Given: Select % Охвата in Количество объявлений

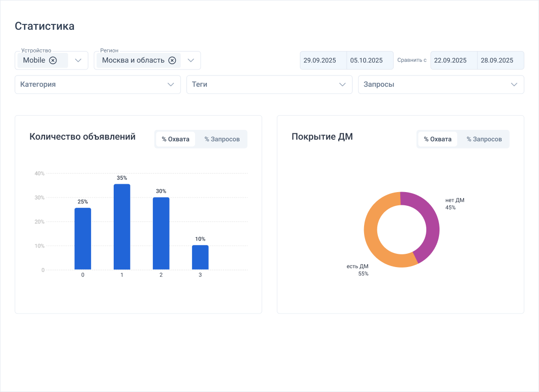Looking at the screenshot, I should coord(175,139).
